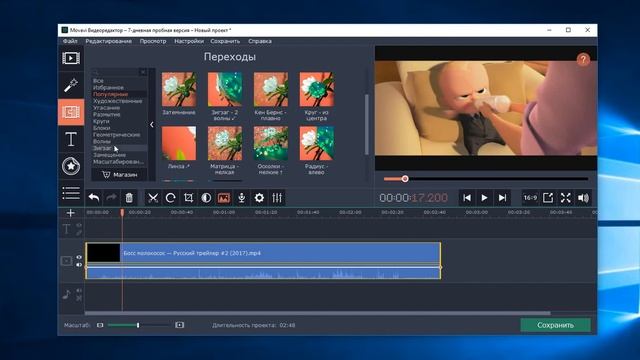Screen dimensions: 640x360
Task: Select the Круги category
Action: [x=101, y=121]
